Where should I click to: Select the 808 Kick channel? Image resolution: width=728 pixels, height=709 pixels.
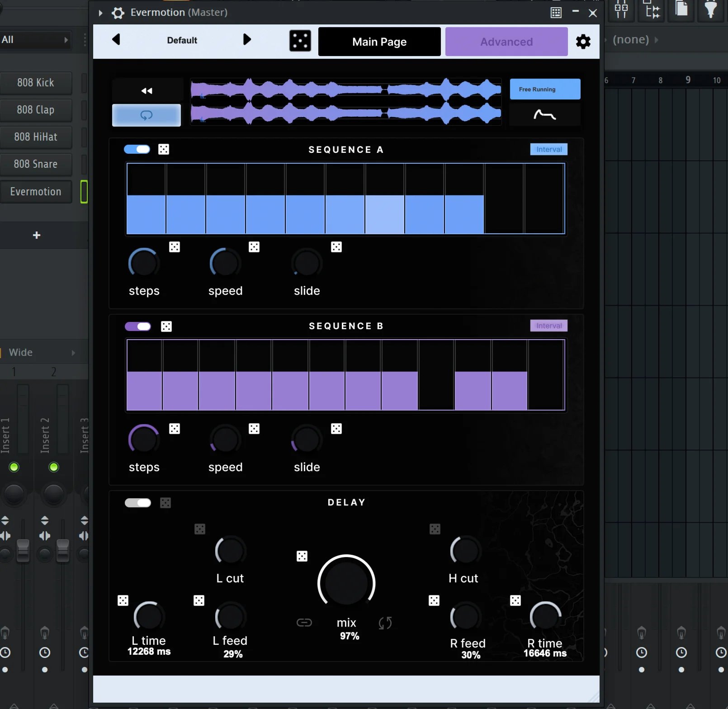[x=36, y=83]
